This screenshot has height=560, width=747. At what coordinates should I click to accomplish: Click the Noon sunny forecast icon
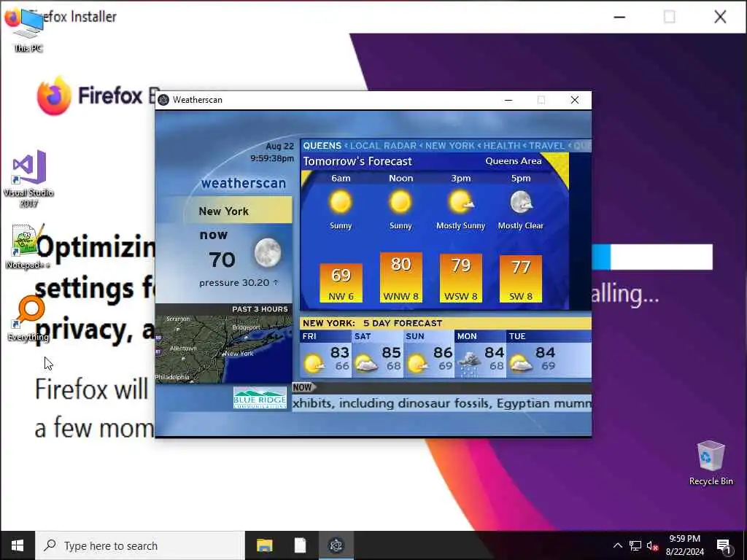click(x=400, y=201)
